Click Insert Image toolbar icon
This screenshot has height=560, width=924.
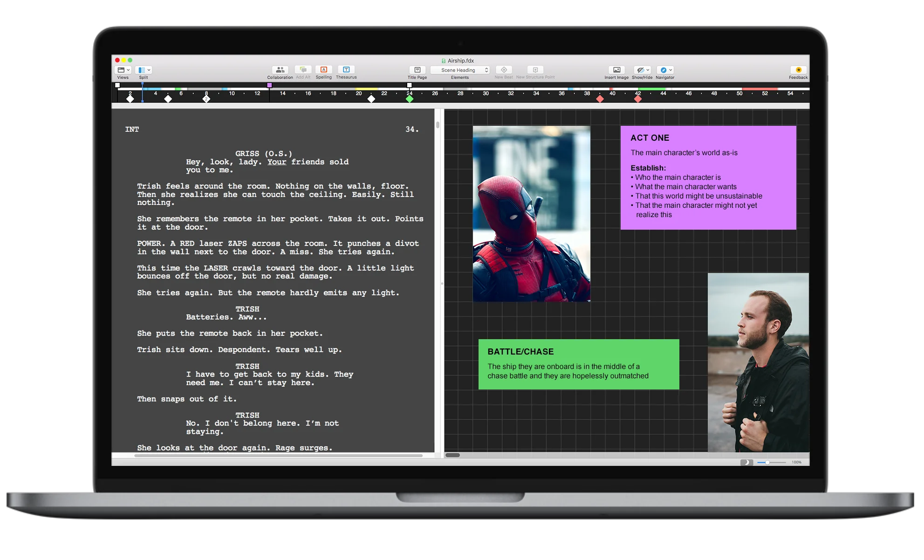coord(616,70)
